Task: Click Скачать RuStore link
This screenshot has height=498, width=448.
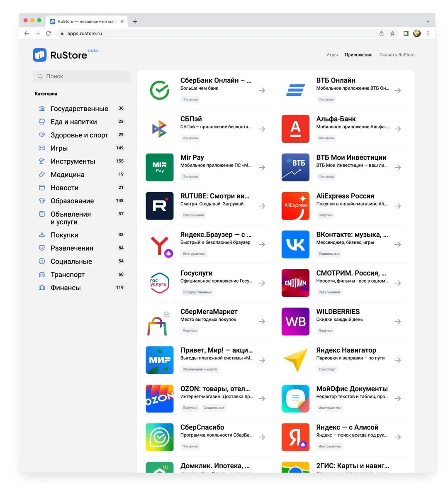Action: coord(397,55)
